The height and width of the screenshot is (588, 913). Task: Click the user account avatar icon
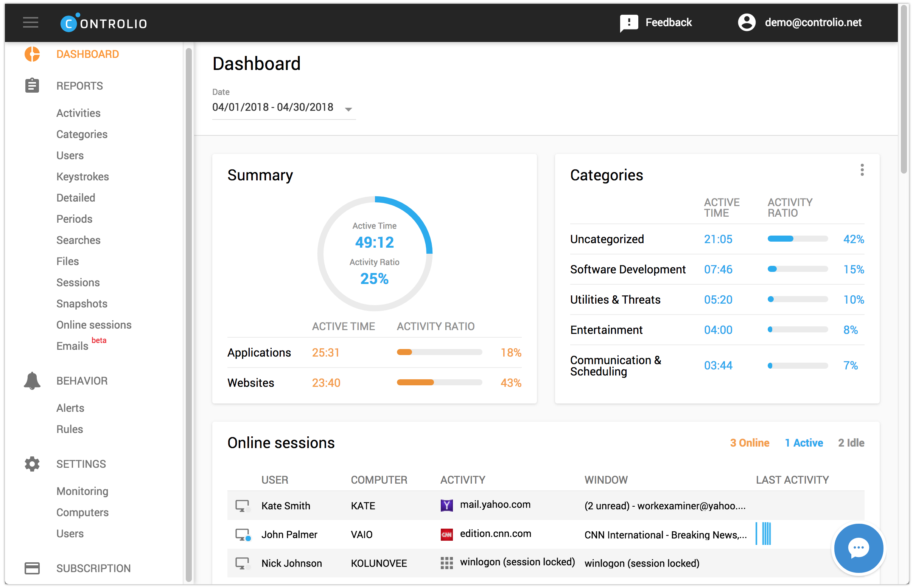pyautogui.click(x=746, y=23)
